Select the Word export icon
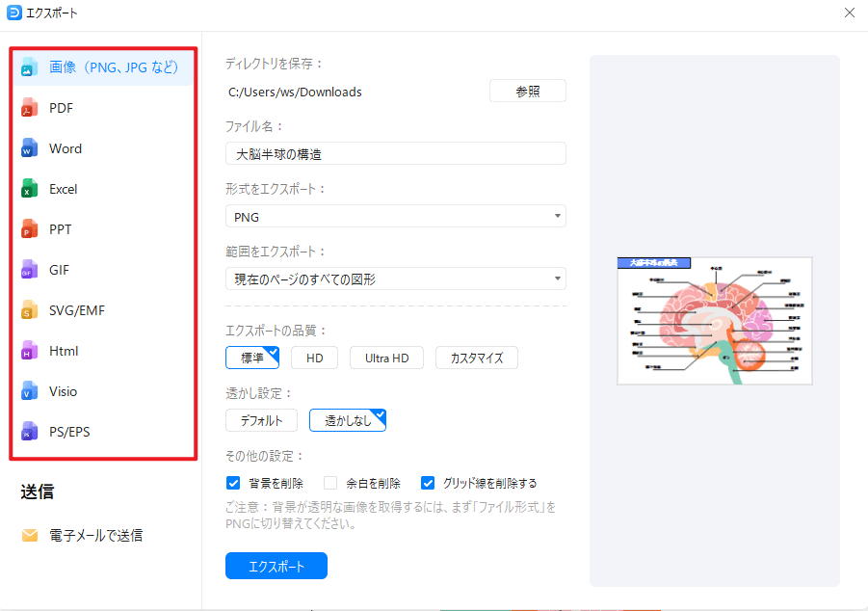The width and height of the screenshot is (868, 611). (28, 148)
